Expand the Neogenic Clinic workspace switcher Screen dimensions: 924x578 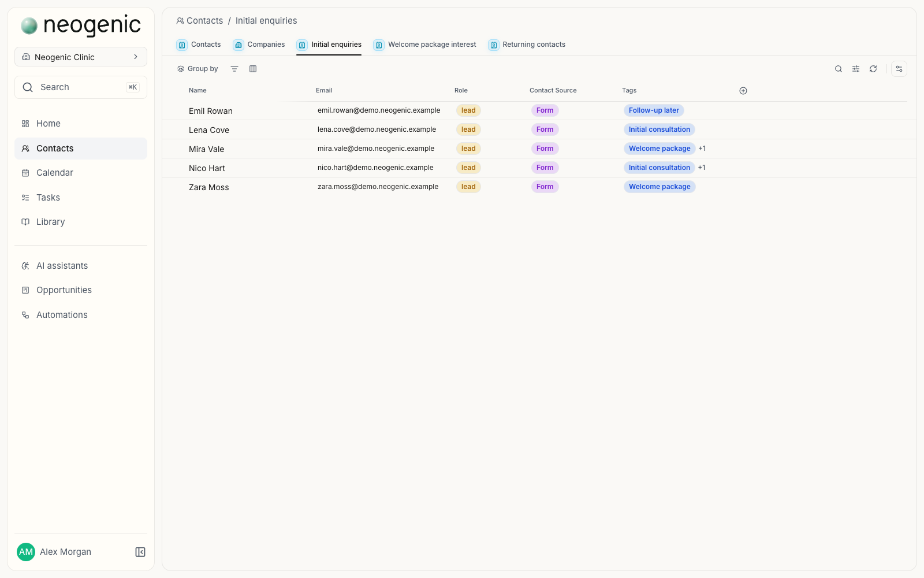point(81,57)
